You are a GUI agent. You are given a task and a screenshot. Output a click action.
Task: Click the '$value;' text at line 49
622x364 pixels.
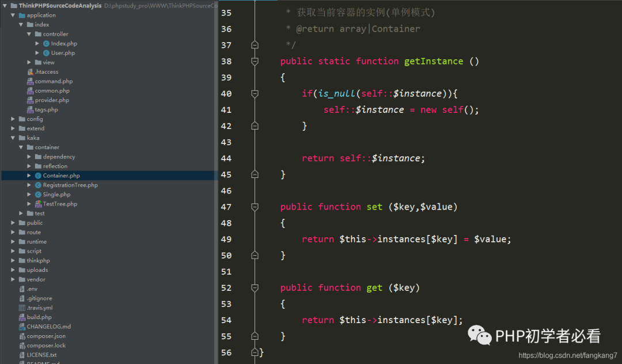click(x=492, y=240)
